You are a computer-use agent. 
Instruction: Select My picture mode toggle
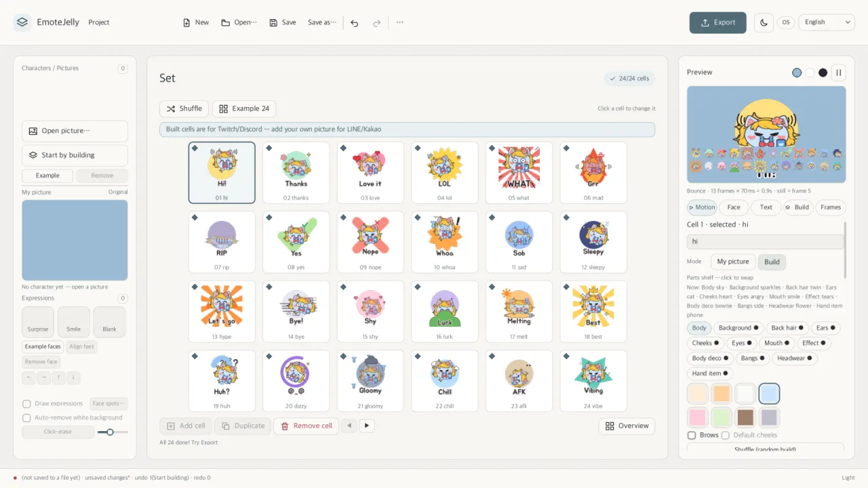(x=733, y=262)
